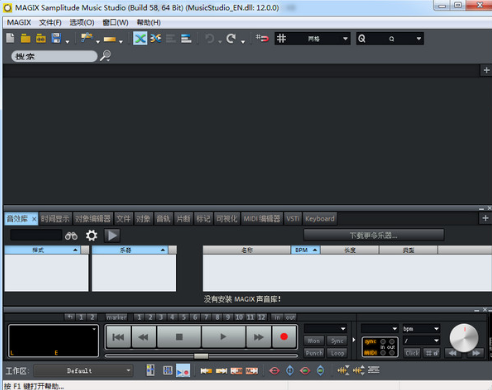This screenshot has width=492, height=390.
Task: Open the 帮助(H) menu
Action: point(149,22)
